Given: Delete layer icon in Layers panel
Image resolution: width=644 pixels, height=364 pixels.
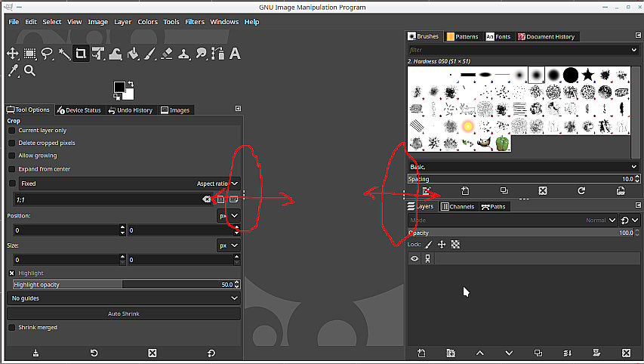Looking at the screenshot, I should click(x=626, y=353).
